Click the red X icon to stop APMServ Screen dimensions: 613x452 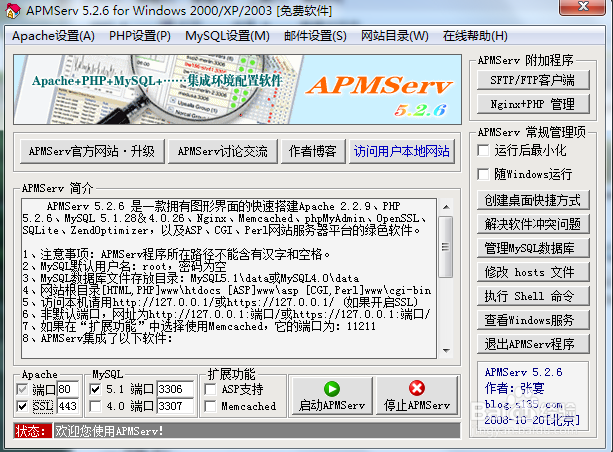pyautogui.click(x=417, y=388)
